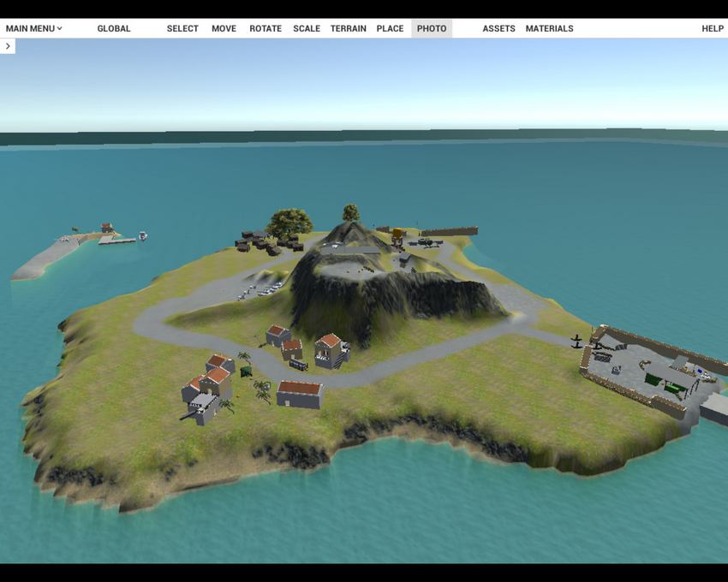Expand the collapsed side panel arrow
Screen dimensions: 728x582
(8, 46)
